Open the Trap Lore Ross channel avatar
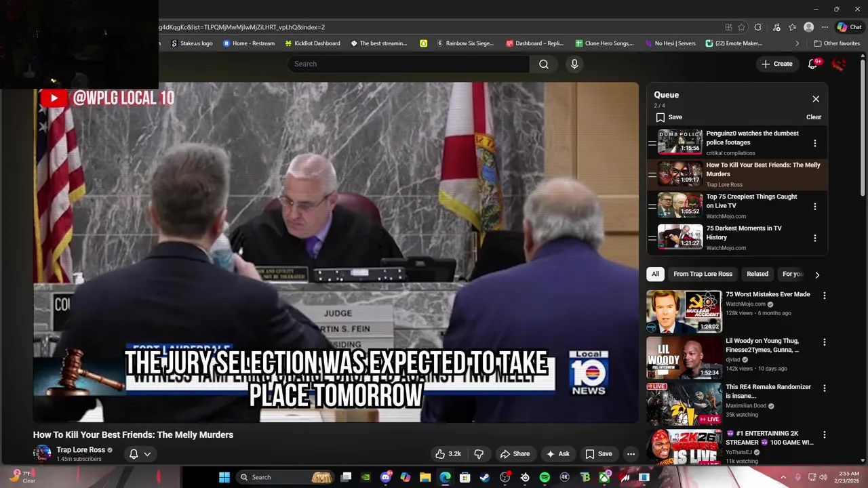 (43, 453)
